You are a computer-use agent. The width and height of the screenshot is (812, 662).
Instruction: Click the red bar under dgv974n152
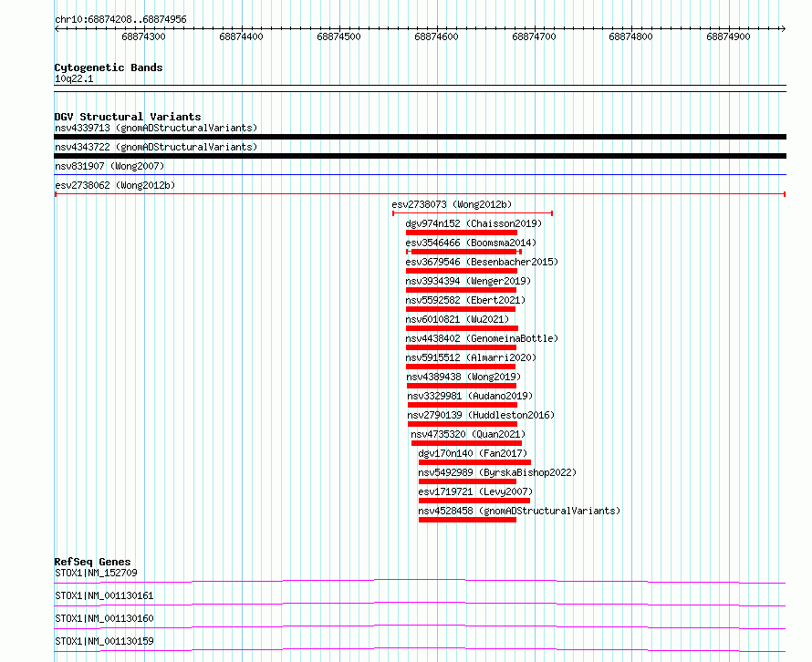pyautogui.click(x=462, y=233)
